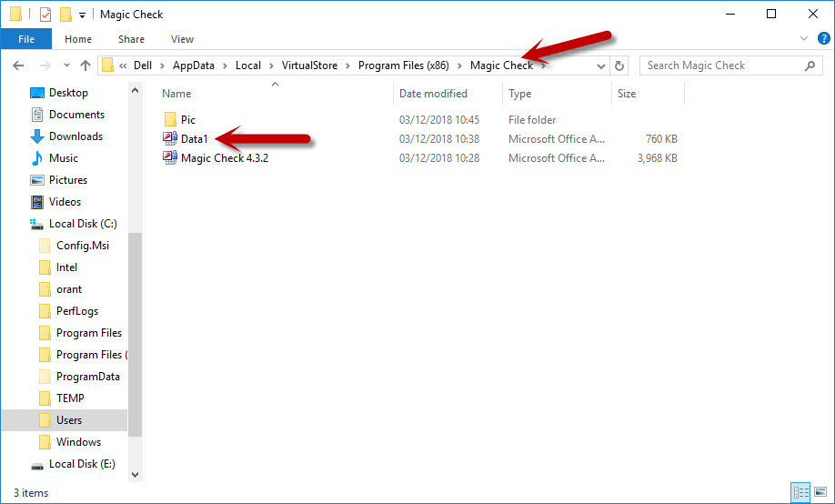Open the recent locations dropdown arrow
This screenshot has width=835, height=504.
pyautogui.click(x=66, y=65)
